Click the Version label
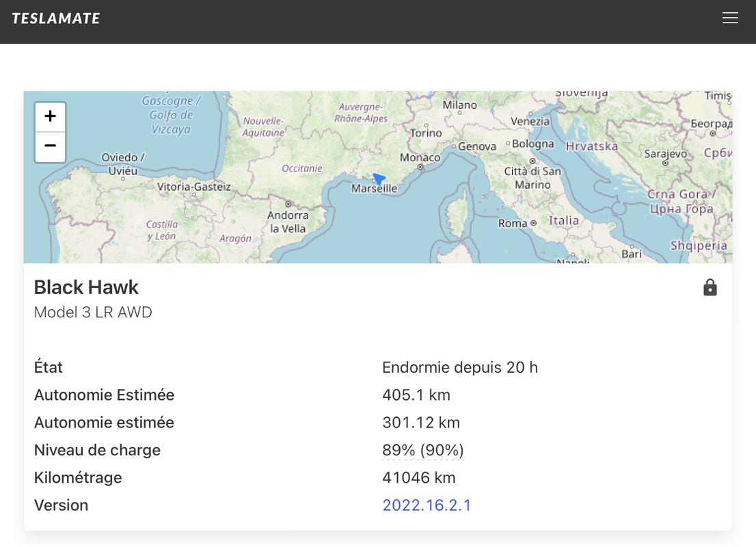Viewport: 756px width, 547px height. pos(62,505)
